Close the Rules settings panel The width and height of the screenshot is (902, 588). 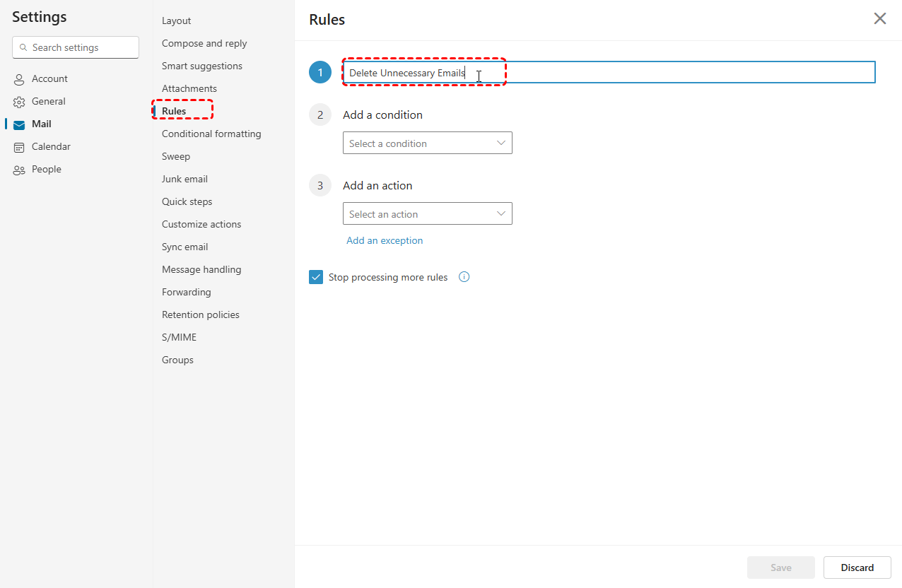(x=879, y=19)
